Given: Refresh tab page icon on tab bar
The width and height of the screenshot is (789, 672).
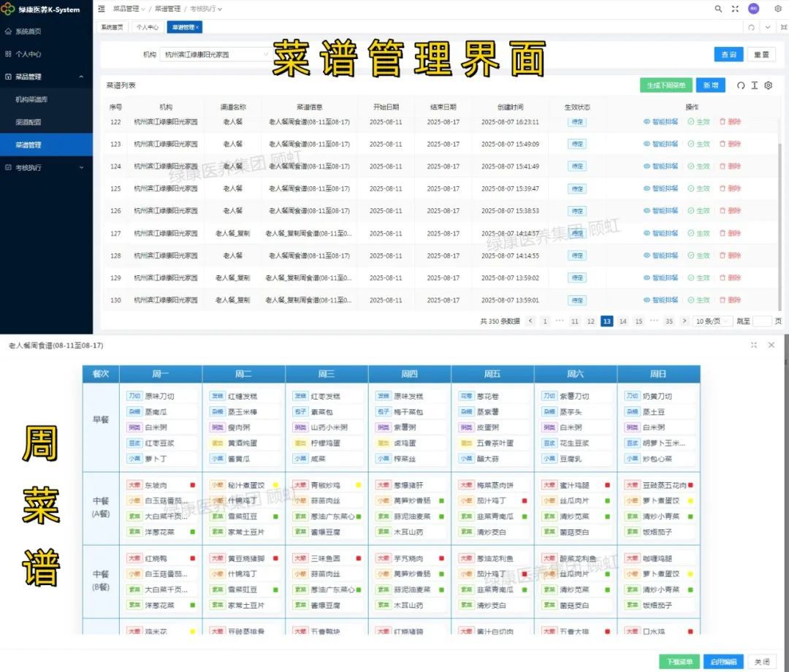Looking at the screenshot, I should 751,27.
